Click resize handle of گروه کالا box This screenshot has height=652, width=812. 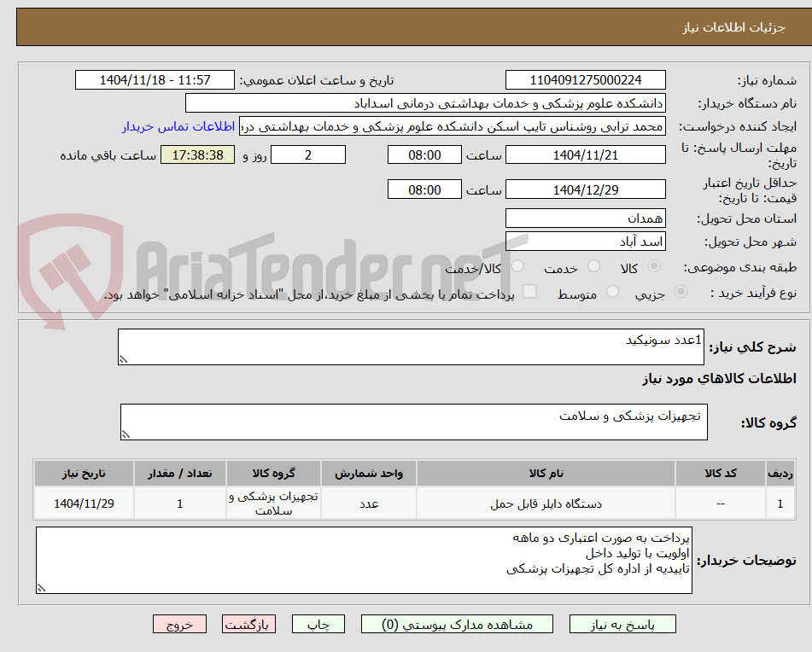(x=126, y=434)
